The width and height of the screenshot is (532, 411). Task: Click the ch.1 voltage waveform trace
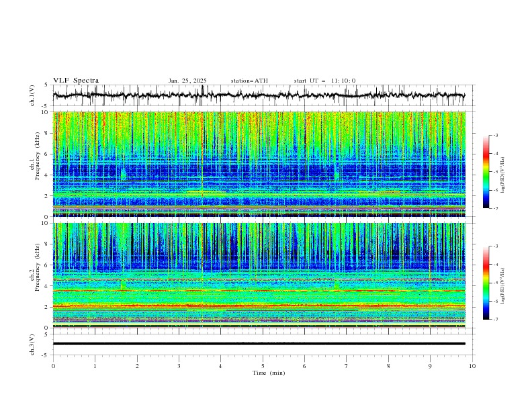[x=259, y=95]
